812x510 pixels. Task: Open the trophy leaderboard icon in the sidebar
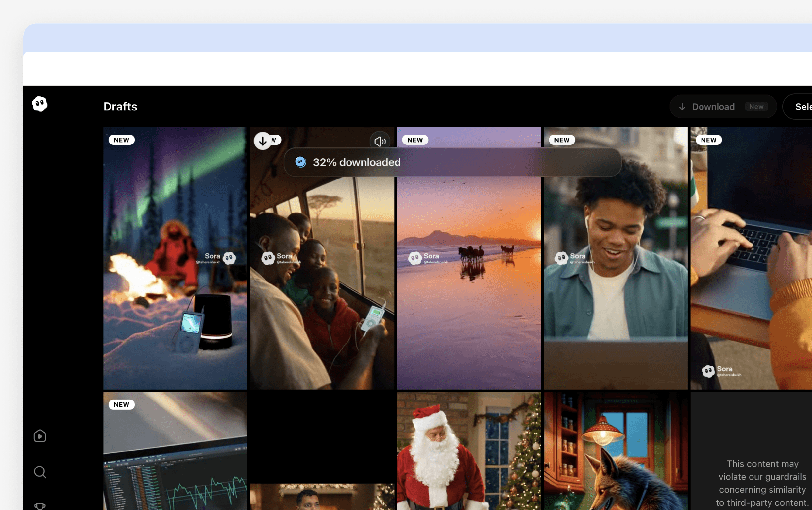(40, 505)
